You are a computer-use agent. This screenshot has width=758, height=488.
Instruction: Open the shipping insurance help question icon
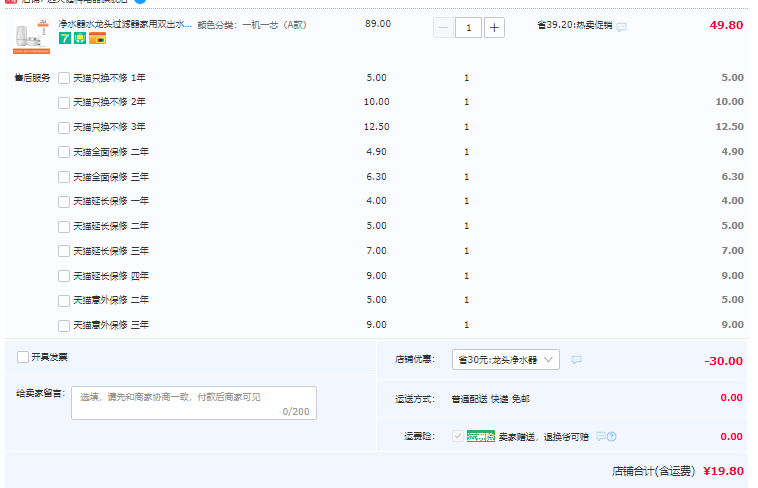click(612, 436)
